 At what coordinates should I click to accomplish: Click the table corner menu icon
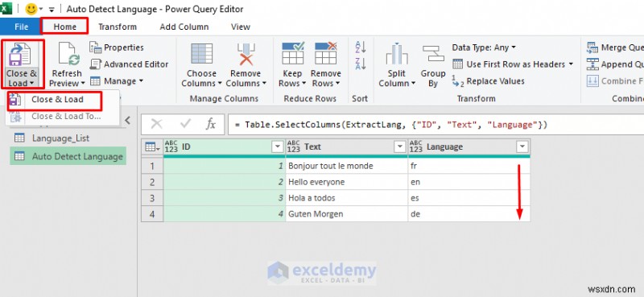pos(152,147)
